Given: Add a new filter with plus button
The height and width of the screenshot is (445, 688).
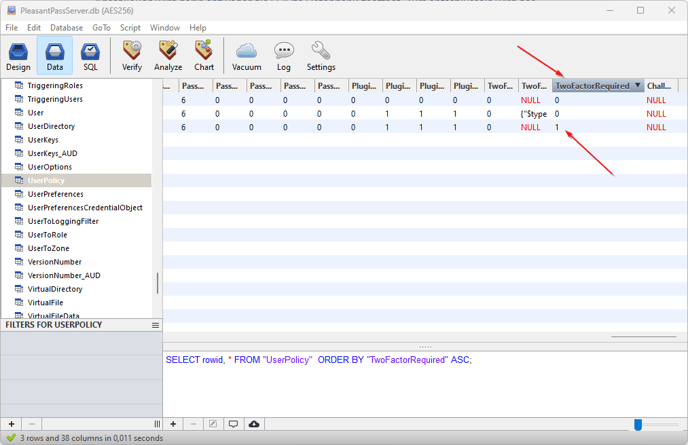Looking at the screenshot, I should coord(12,424).
